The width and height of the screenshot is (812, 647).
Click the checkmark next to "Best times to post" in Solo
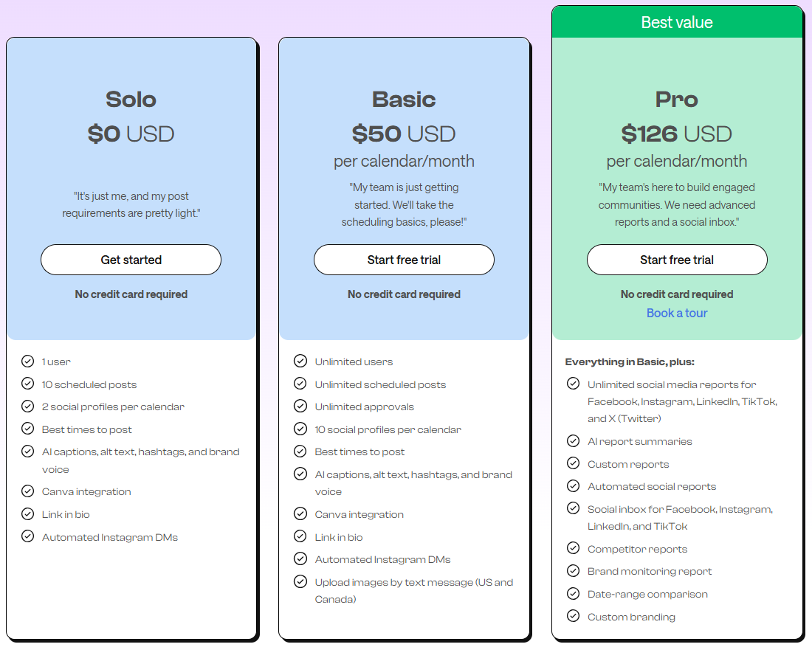point(27,429)
